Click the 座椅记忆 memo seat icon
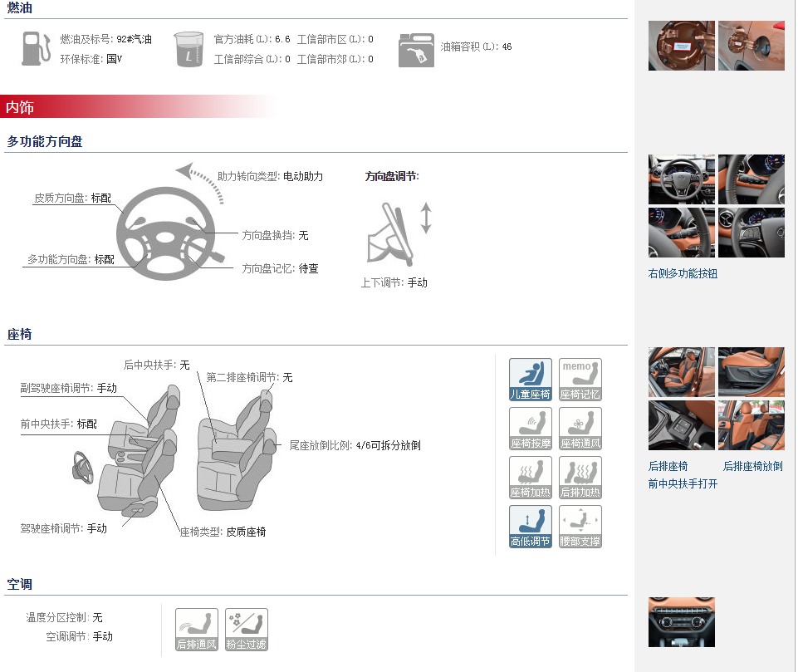Screen dimensions: 798x672 coord(580,380)
